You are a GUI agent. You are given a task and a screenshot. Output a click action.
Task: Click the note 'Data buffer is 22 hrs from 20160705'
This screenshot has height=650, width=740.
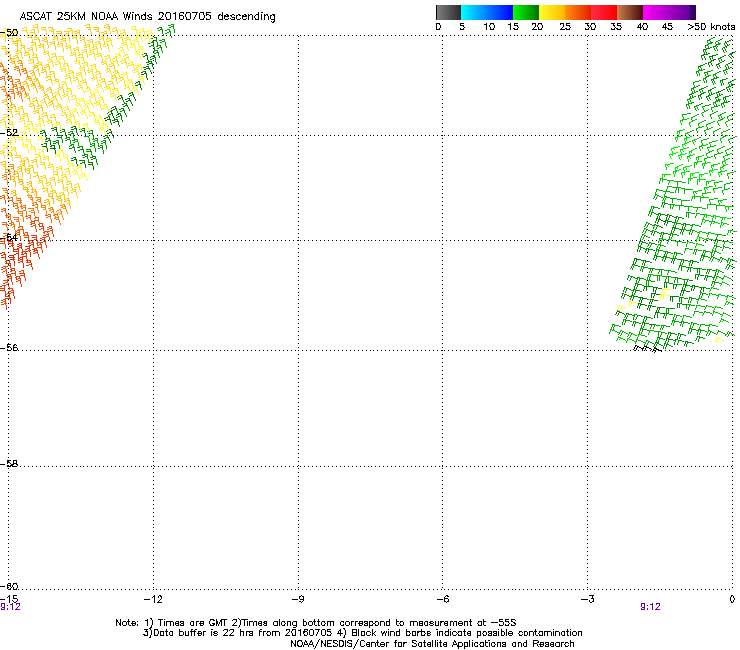pos(241,633)
